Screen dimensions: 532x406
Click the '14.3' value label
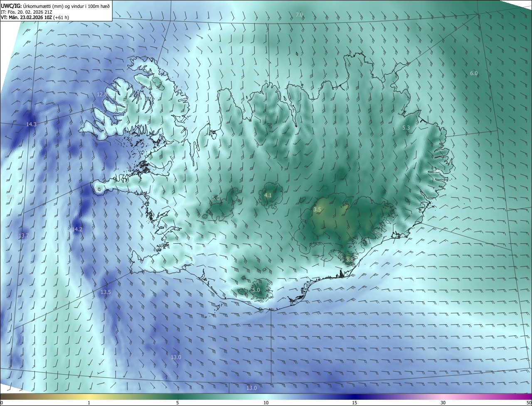pos(31,125)
